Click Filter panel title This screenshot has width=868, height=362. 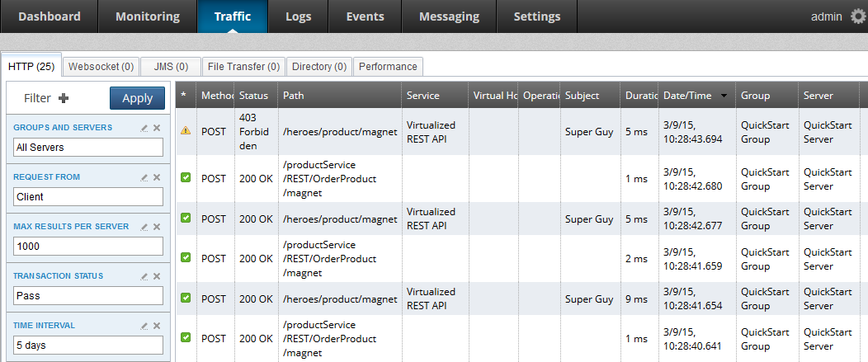(38, 98)
